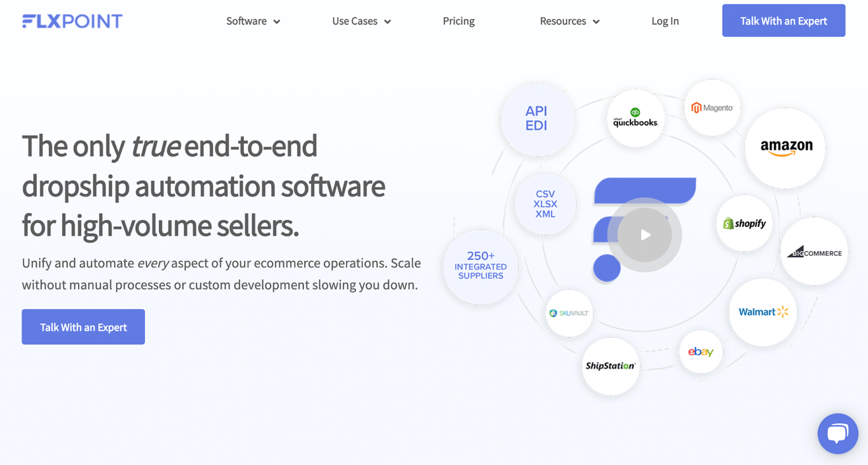Click the Shopify logo bubble
This screenshot has width=868, height=465.
[x=744, y=223]
